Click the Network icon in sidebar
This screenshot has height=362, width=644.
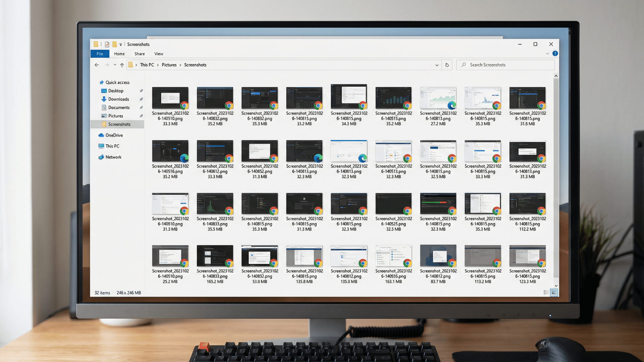pos(101,157)
